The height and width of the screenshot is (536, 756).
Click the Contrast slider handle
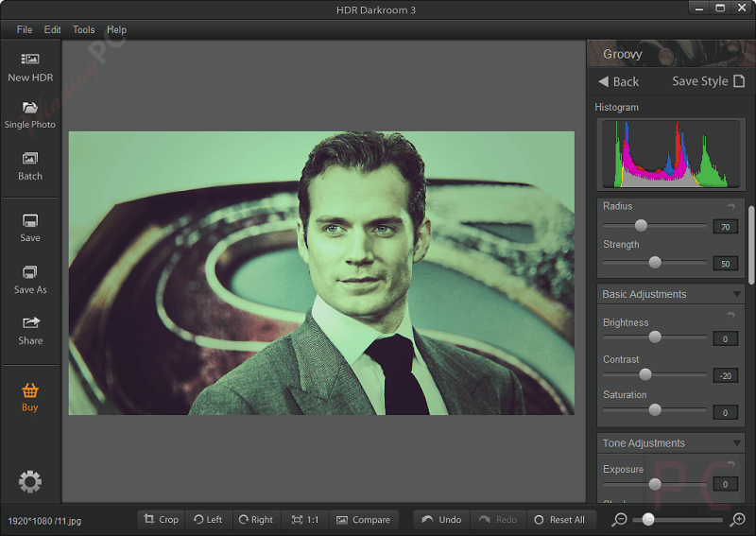click(x=645, y=374)
